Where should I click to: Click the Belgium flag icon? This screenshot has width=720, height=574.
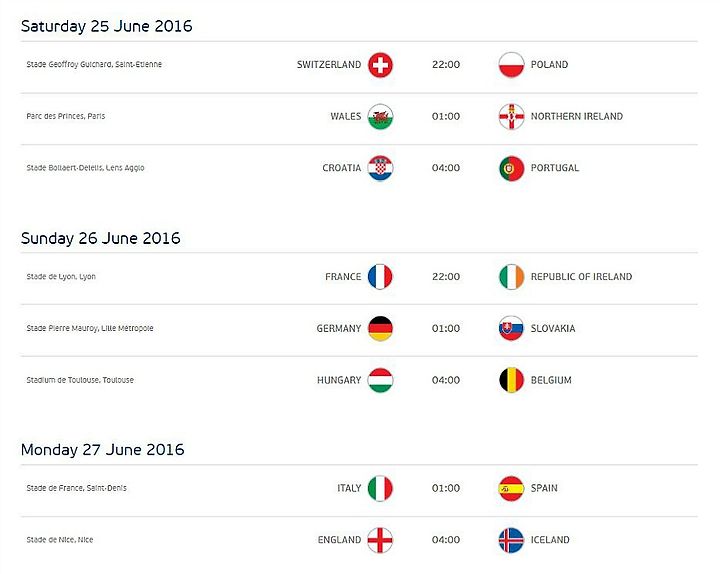(x=511, y=380)
